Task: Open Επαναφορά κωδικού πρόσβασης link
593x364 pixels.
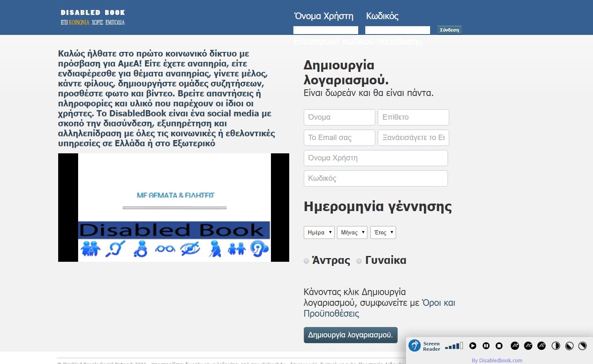Action: pyautogui.click(x=358, y=42)
